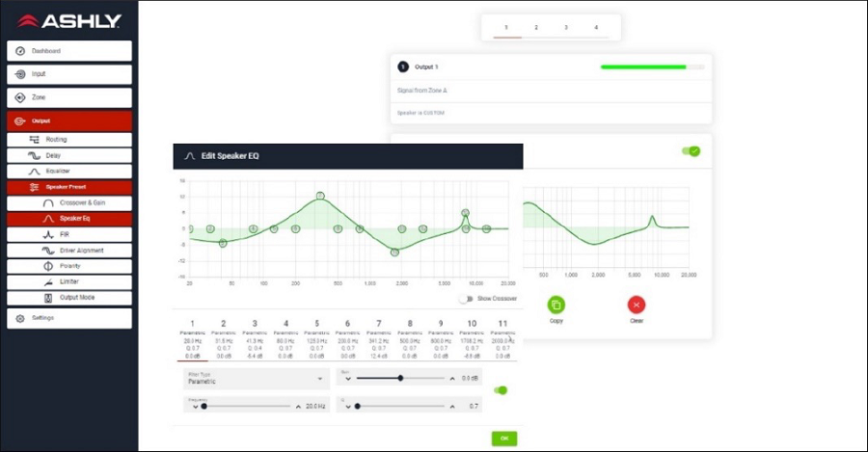The image size is (868, 452).
Task: Open Settings from the sidebar
Action: [x=68, y=318]
